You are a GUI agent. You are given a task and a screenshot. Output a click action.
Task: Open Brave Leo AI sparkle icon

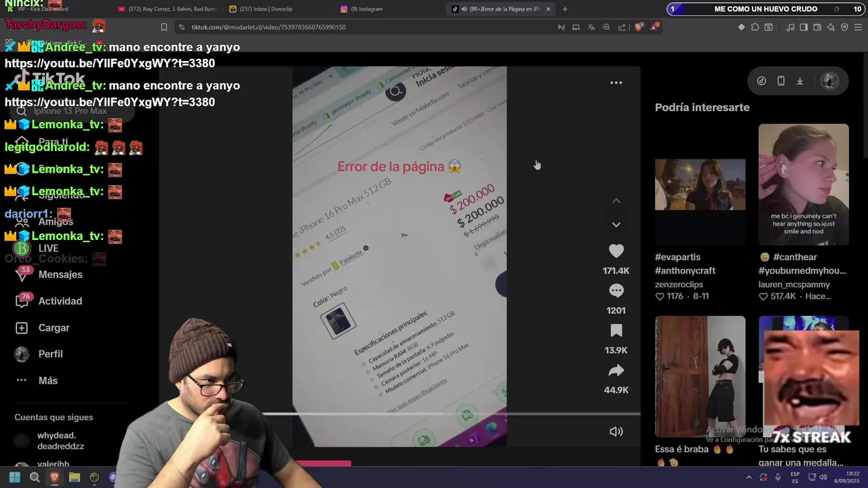pyautogui.click(x=831, y=27)
